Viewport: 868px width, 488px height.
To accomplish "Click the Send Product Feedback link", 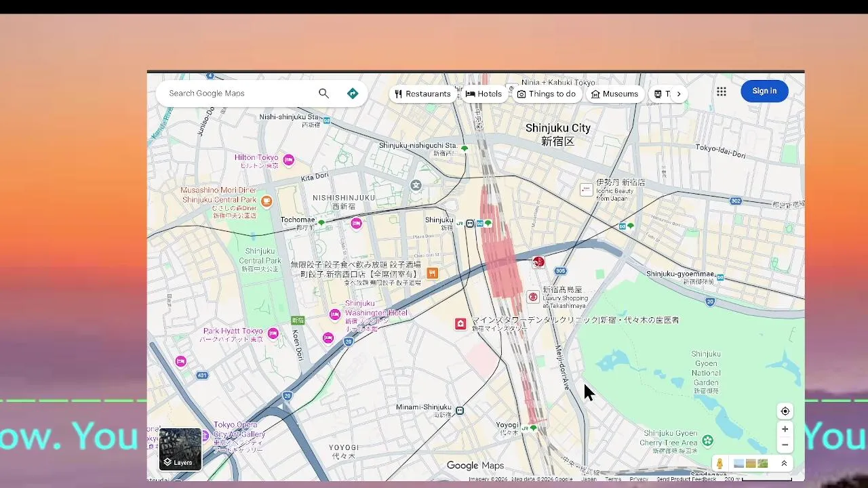I will coord(686,479).
